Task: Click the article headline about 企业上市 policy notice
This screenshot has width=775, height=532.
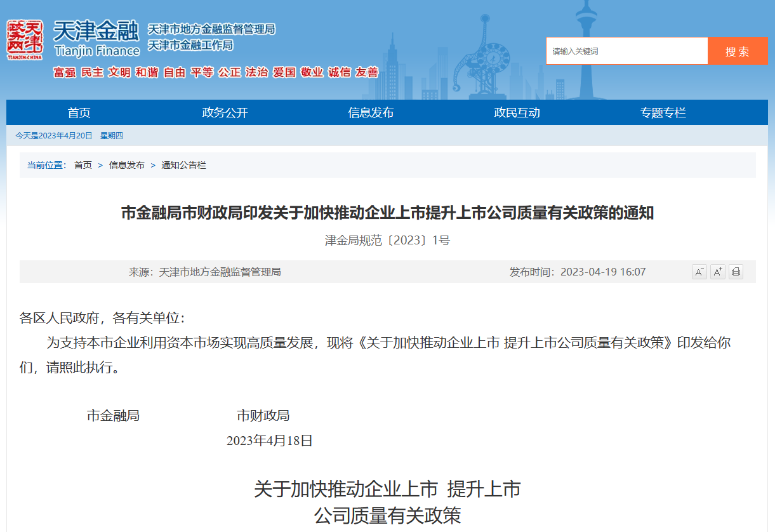Action: (387, 213)
